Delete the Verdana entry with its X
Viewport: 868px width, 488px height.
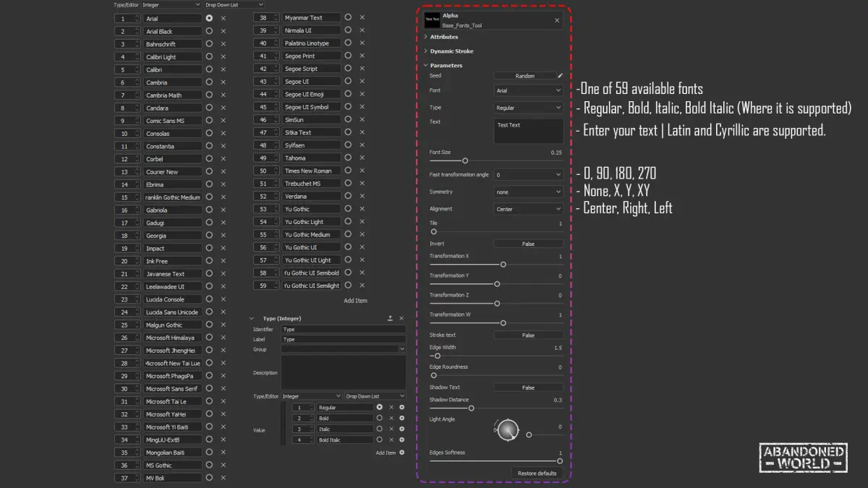pyautogui.click(x=362, y=196)
